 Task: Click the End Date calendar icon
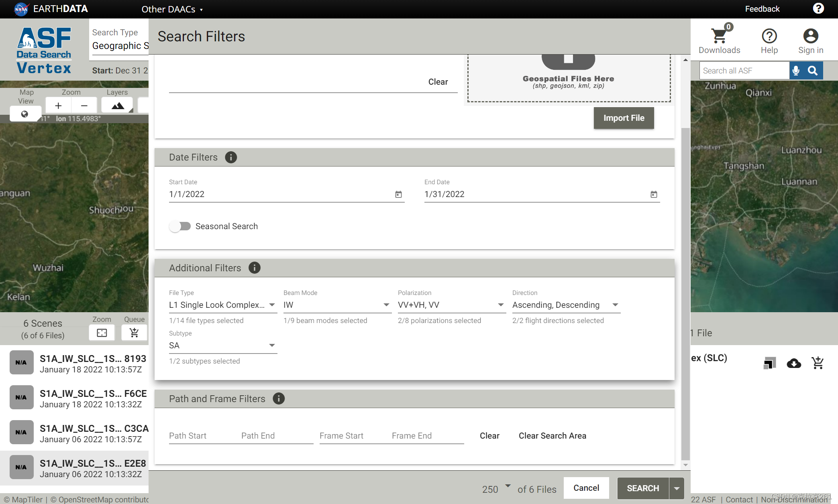pyautogui.click(x=654, y=194)
